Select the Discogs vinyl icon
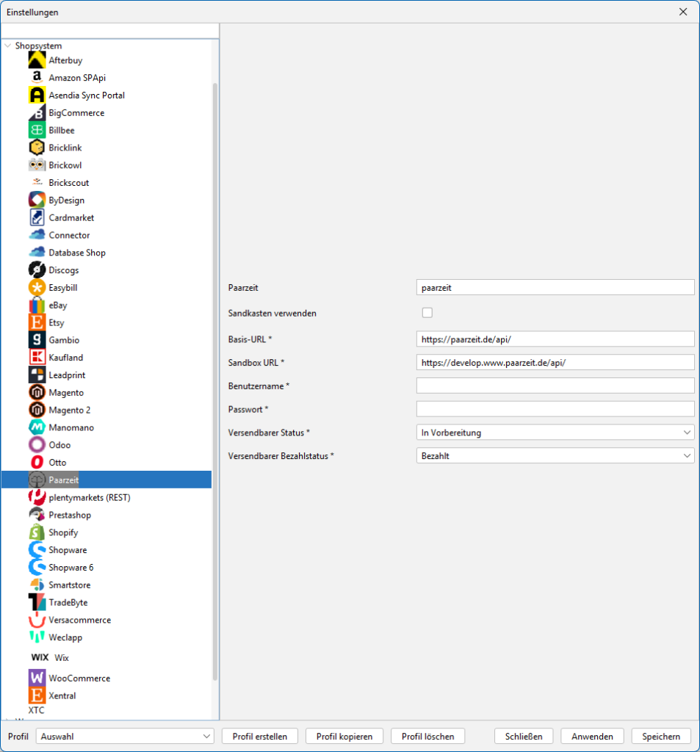The width and height of the screenshot is (700, 752). tap(37, 270)
